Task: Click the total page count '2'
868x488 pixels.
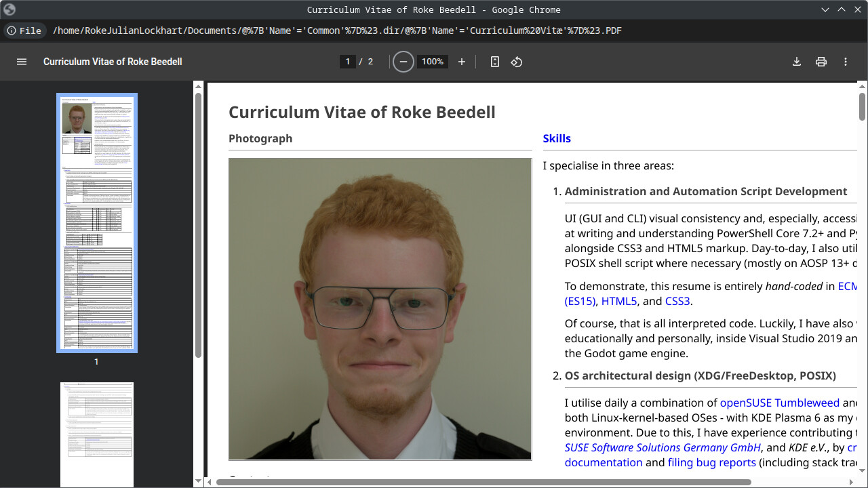Action: 370,62
